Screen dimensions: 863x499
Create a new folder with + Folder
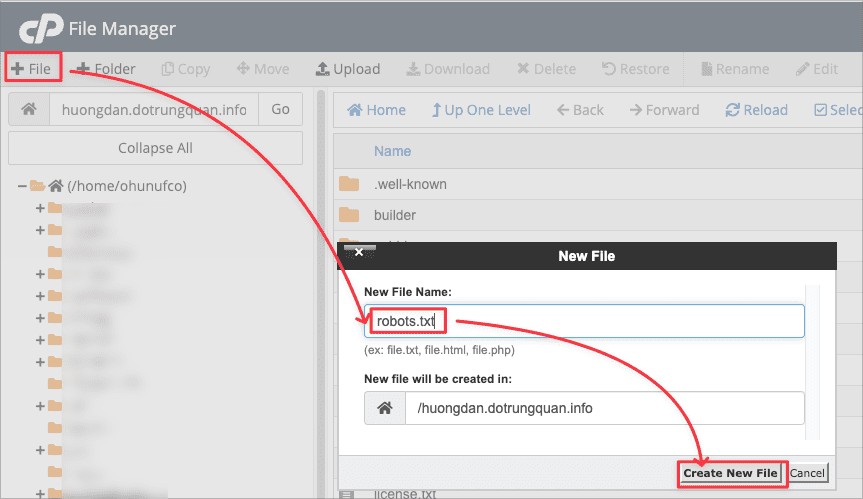coord(106,69)
